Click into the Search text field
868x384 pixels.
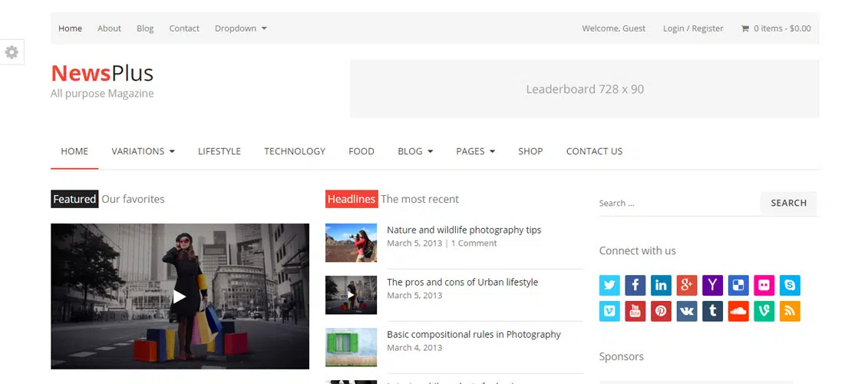[677, 204]
